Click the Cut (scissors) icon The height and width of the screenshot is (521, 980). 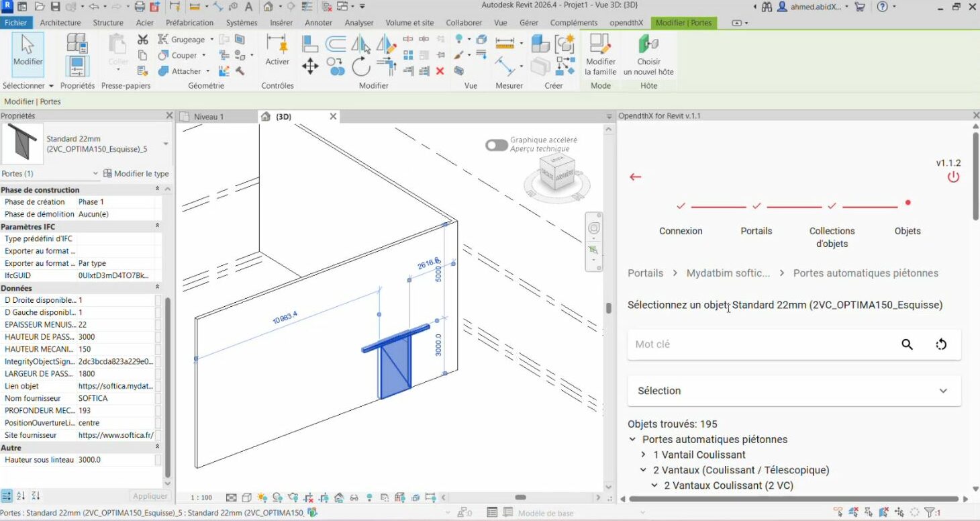click(142, 40)
